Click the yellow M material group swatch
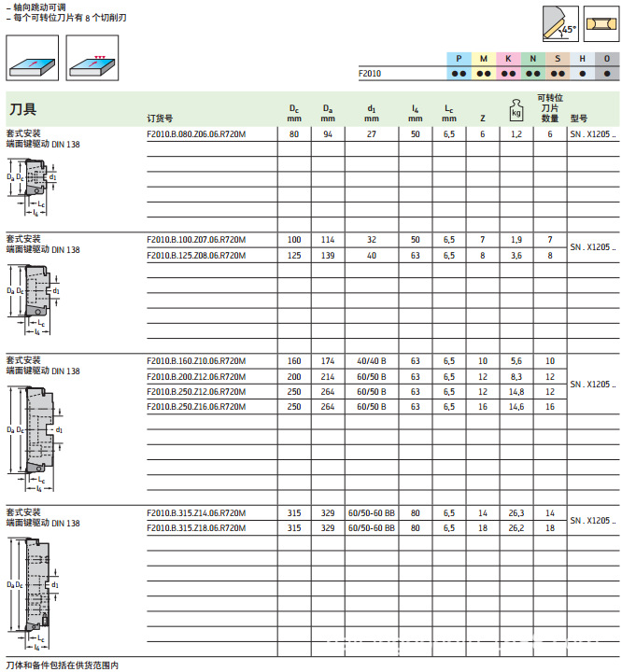622x672 pixels. (x=483, y=59)
